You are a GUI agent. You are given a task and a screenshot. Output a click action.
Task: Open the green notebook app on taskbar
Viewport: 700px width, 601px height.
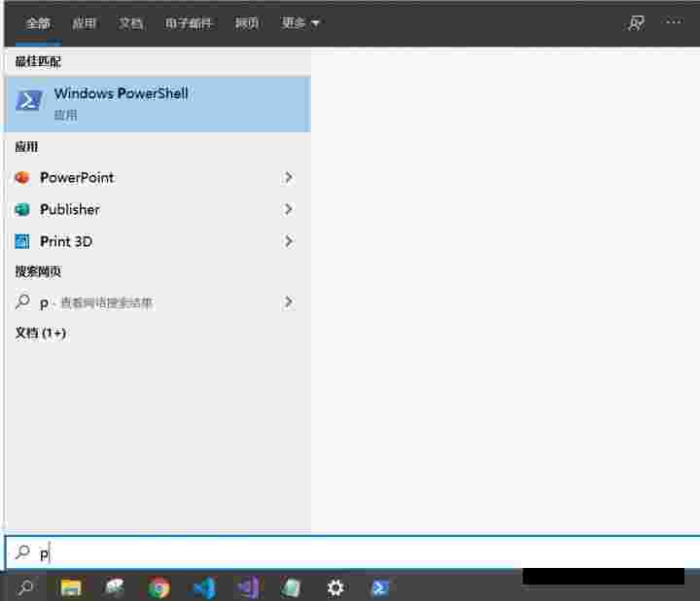pos(291,587)
